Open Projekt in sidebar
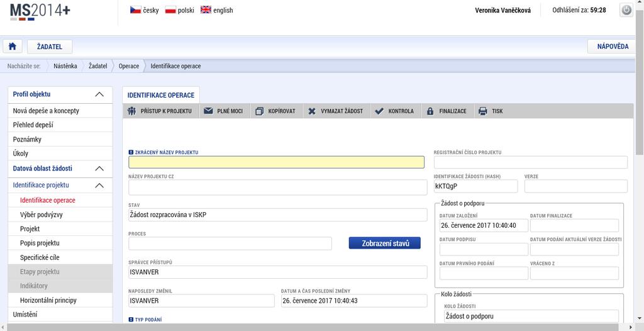Screen dimensions: 644x331 (x=60, y=228)
